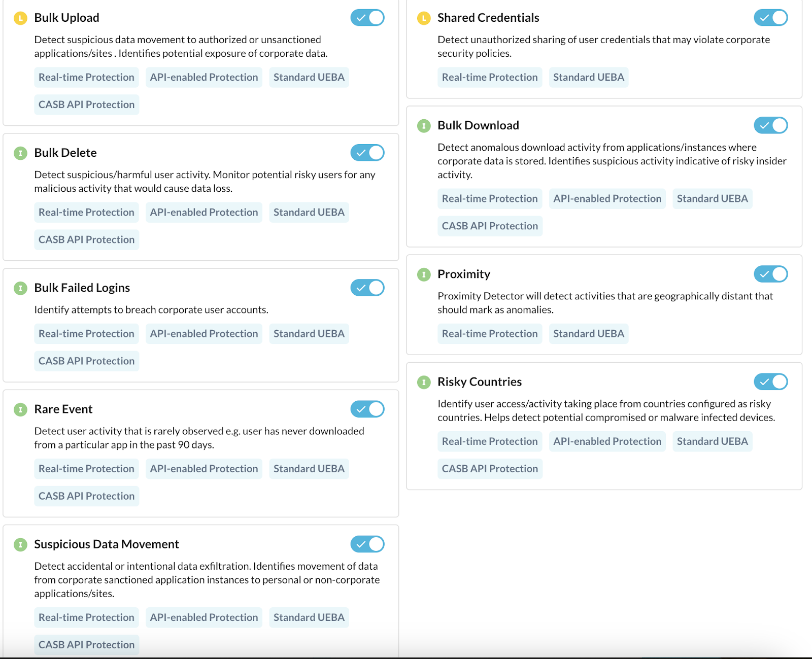
Task: Turn off the Shared Credentials toggle
Action: pyautogui.click(x=771, y=18)
